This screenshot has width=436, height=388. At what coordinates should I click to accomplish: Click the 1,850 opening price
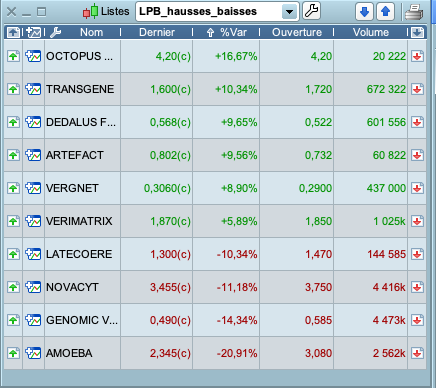pyautogui.click(x=319, y=221)
